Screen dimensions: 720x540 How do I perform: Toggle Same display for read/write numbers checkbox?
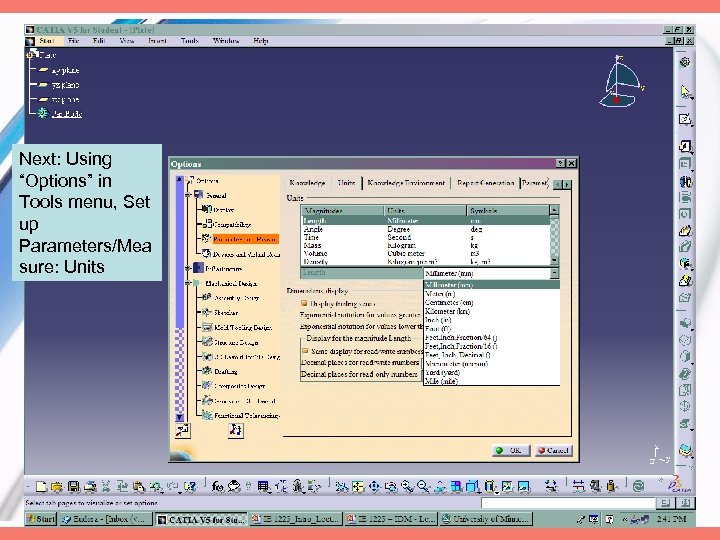pos(305,351)
